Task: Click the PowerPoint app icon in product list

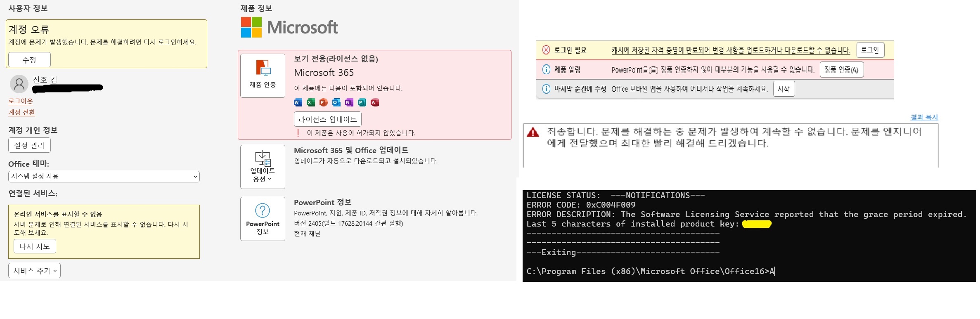Action: (324, 102)
